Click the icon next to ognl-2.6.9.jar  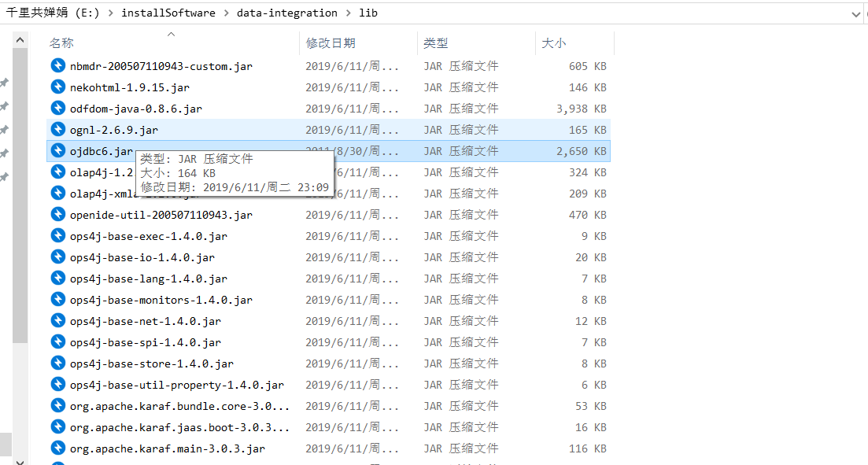(57, 130)
